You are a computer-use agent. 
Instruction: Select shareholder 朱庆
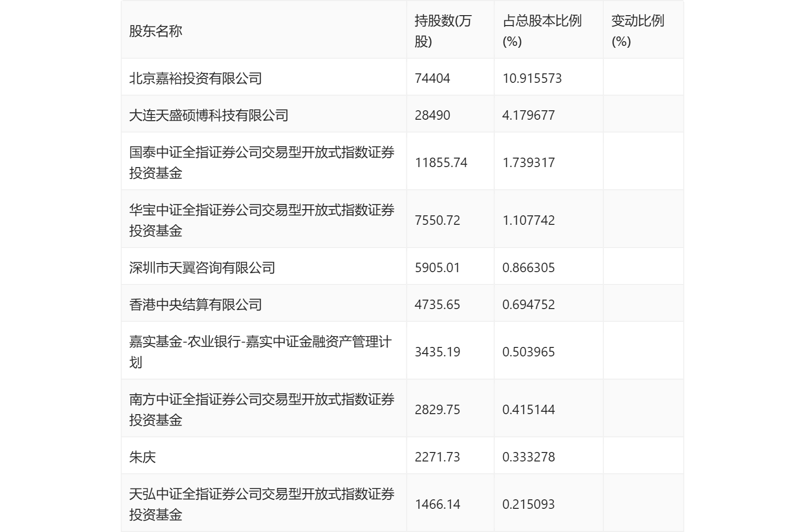[143, 457]
